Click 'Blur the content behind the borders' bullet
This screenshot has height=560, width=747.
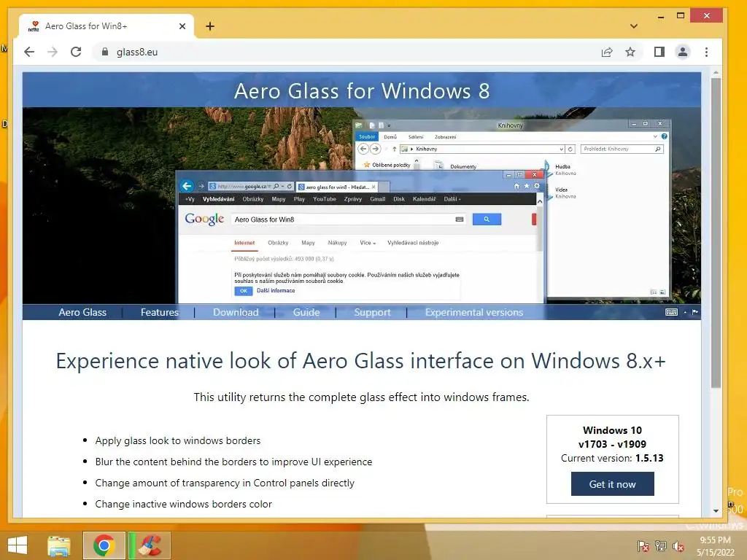pyautogui.click(x=233, y=462)
